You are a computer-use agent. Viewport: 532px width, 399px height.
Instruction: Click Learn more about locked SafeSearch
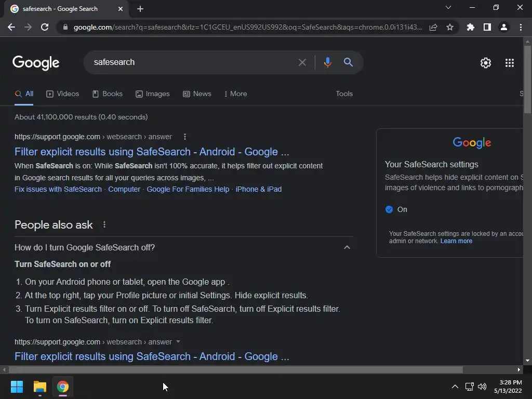(x=456, y=241)
